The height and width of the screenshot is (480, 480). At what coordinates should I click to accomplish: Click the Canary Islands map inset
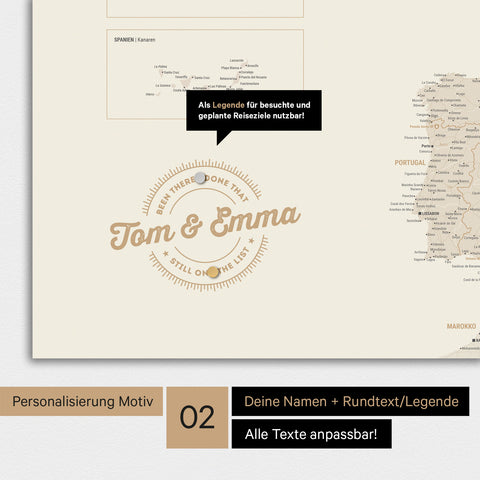205,74
